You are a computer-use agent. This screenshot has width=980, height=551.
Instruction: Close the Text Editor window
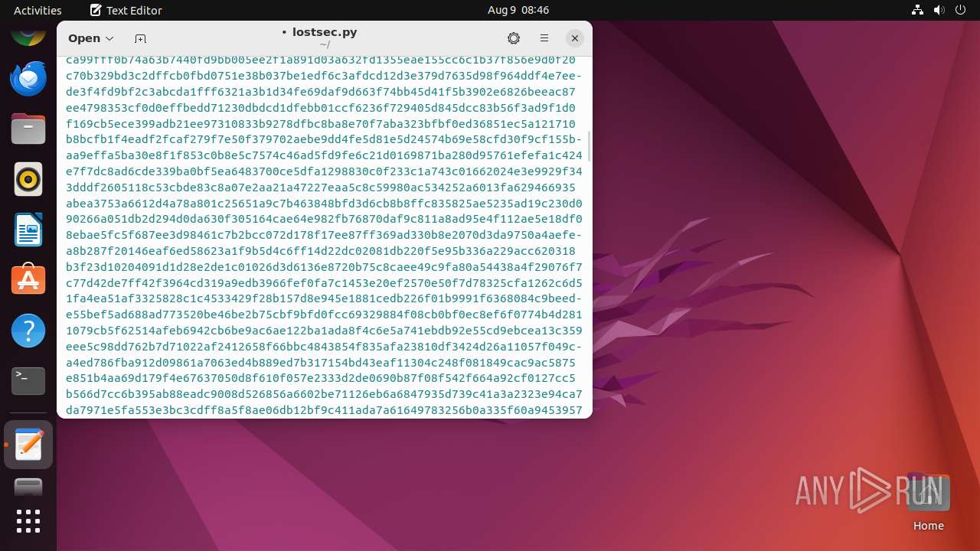click(575, 38)
